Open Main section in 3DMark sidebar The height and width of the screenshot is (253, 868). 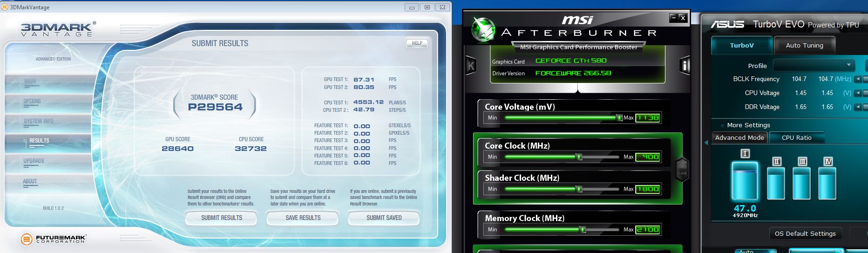coord(48,84)
